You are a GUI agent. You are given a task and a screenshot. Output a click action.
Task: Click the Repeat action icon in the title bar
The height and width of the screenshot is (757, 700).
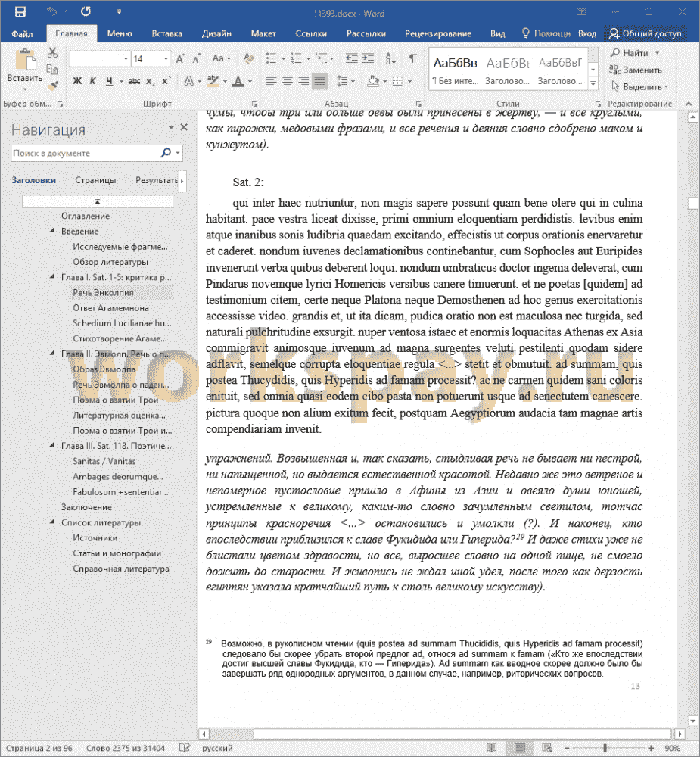pos(86,11)
